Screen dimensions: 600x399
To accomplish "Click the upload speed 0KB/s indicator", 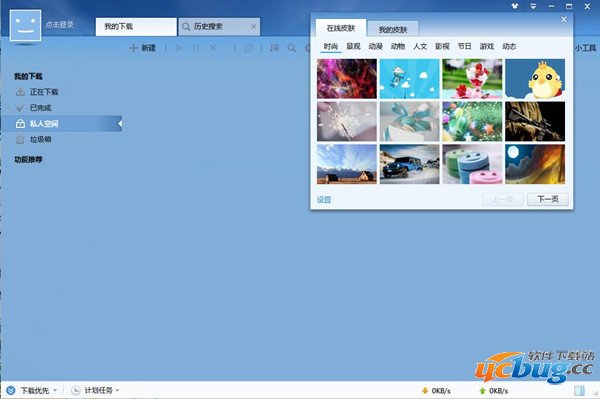I will pyautogui.click(x=494, y=391).
